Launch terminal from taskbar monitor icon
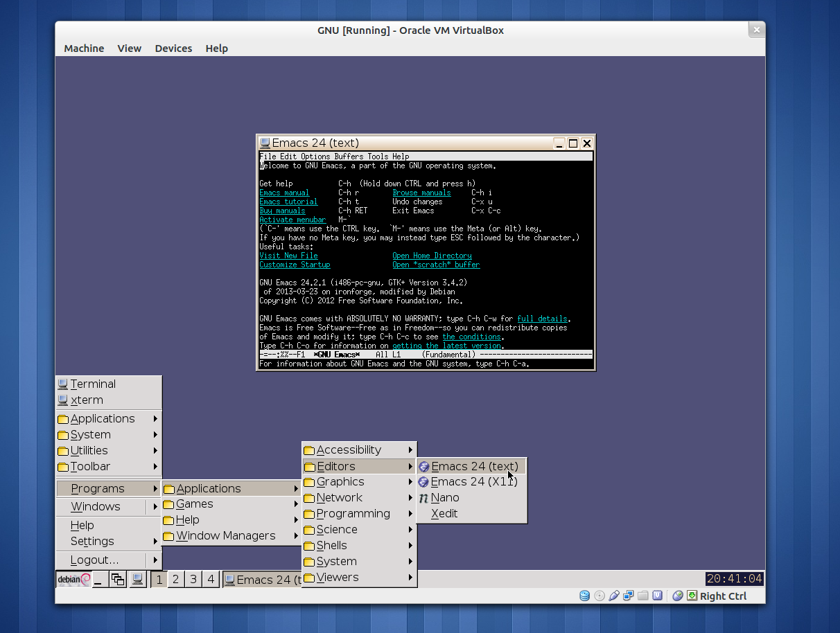 click(x=137, y=580)
